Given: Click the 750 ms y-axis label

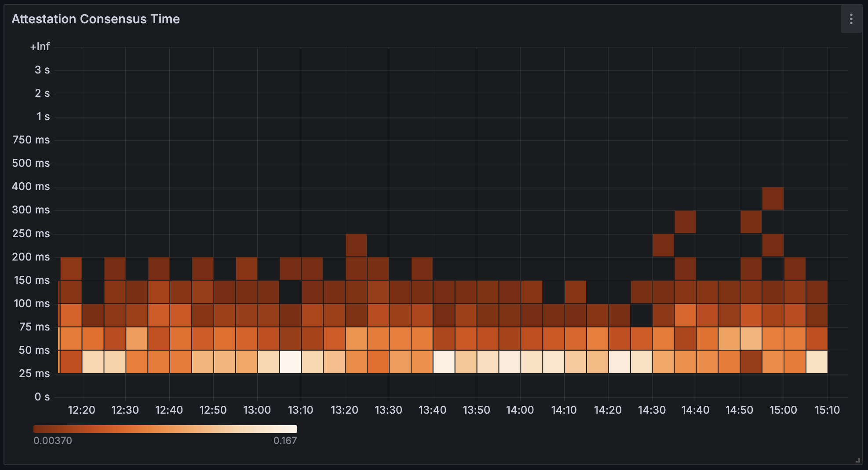Looking at the screenshot, I should [x=31, y=140].
